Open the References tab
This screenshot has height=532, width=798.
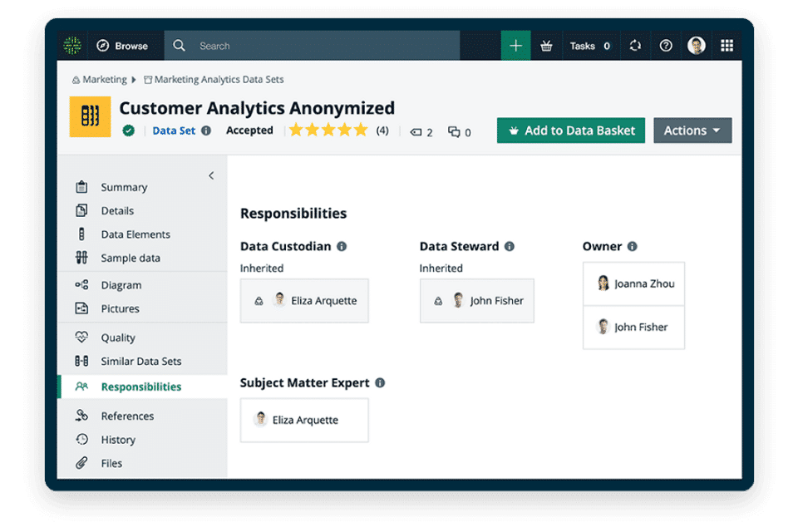point(127,416)
